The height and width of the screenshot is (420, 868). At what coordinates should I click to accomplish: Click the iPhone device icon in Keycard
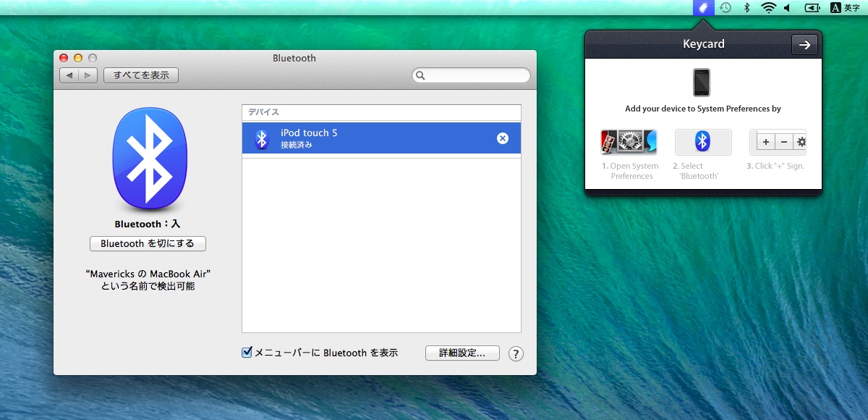click(x=702, y=82)
